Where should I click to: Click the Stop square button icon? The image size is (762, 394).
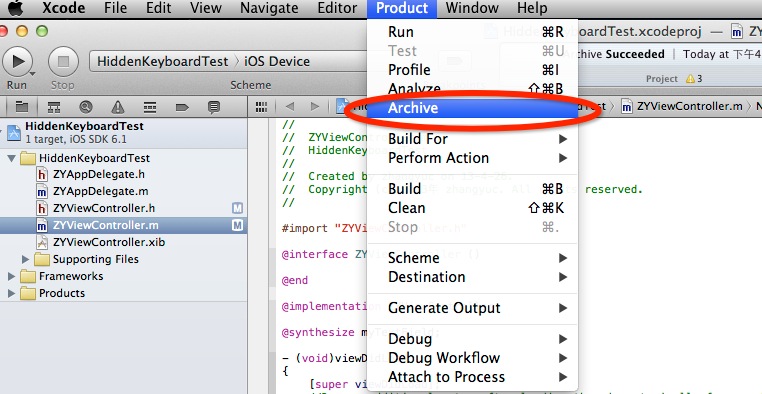tap(63, 61)
